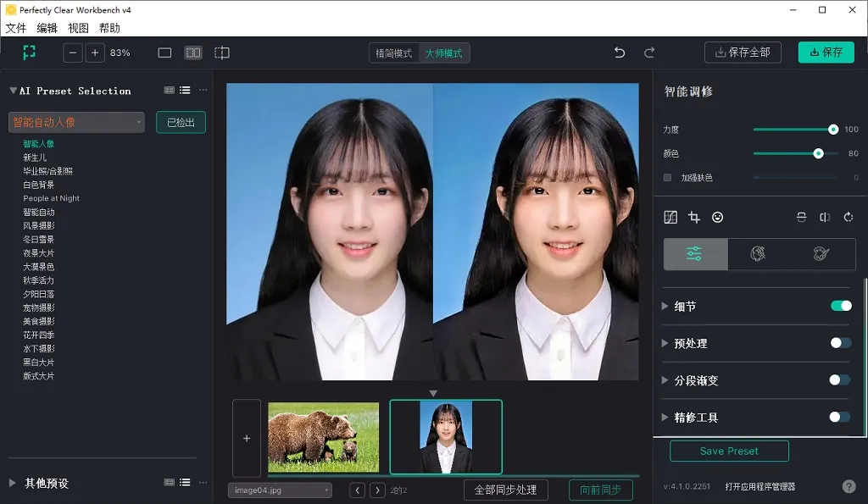Open the face detection smiley tool

[x=718, y=217]
